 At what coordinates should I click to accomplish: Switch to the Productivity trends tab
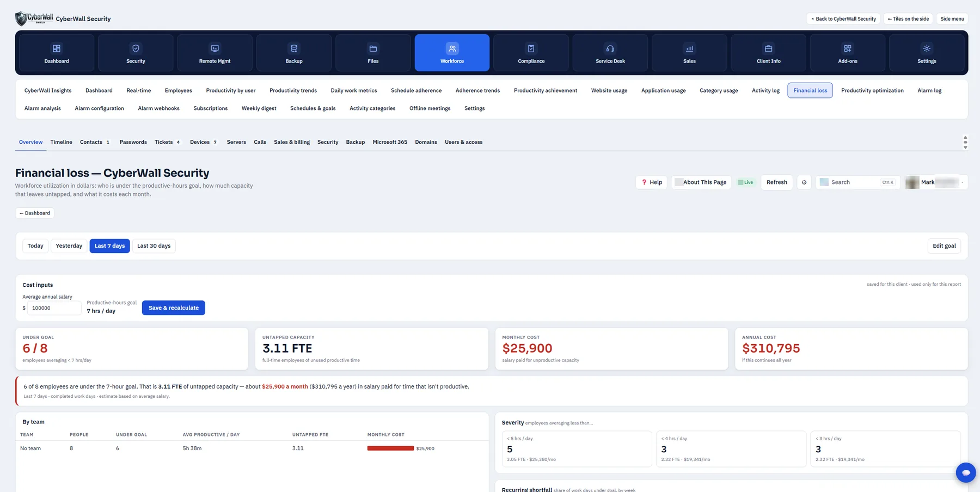293,90
